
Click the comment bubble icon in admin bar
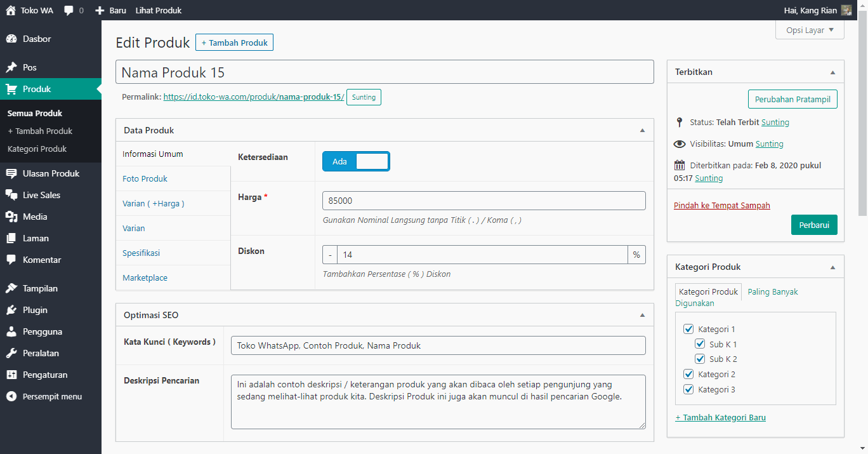pos(69,10)
